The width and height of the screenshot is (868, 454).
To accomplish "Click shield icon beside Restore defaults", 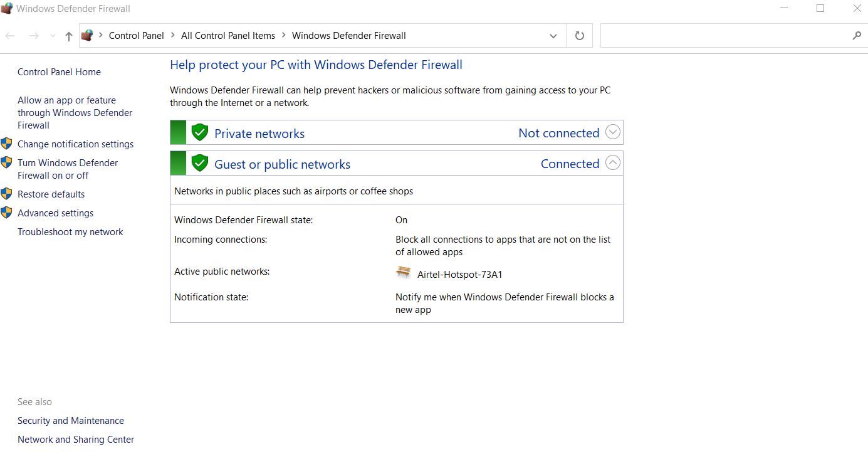I will [6, 194].
